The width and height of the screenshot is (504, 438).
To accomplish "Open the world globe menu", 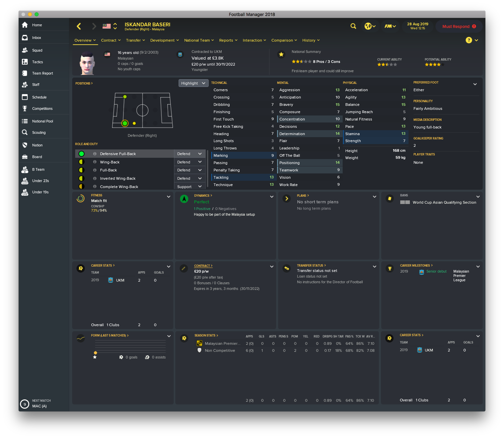I will point(370,26).
